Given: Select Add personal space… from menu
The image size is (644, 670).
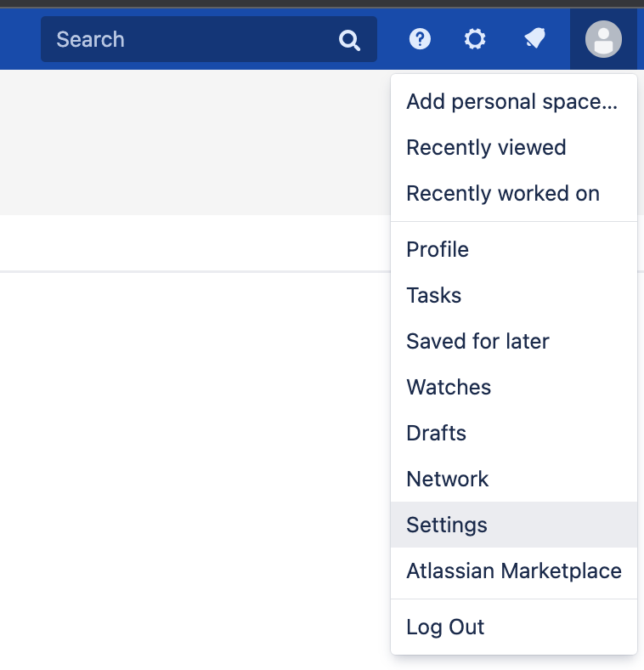Looking at the screenshot, I should click(x=511, y=102).
